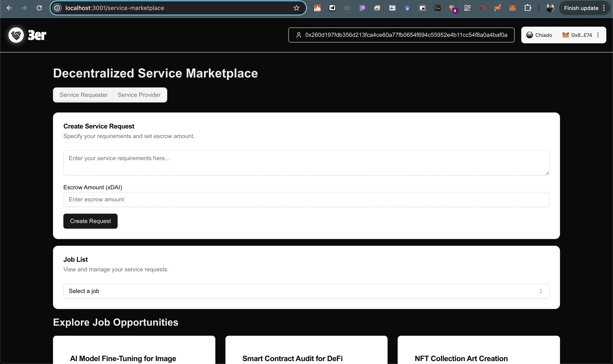The height and width of the screenshot is (364, 613).
Task: Open the blue diamond extension icon
Action: (407, 8)
